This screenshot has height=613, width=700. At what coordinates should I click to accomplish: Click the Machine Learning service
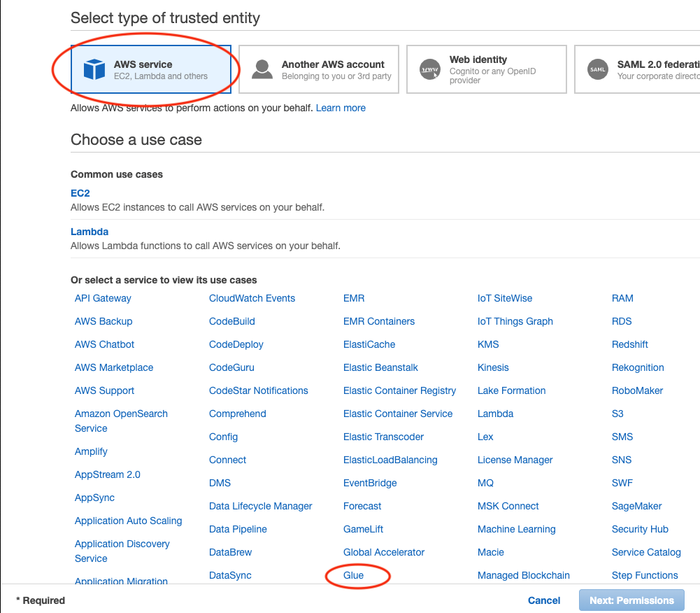[517, 529]
